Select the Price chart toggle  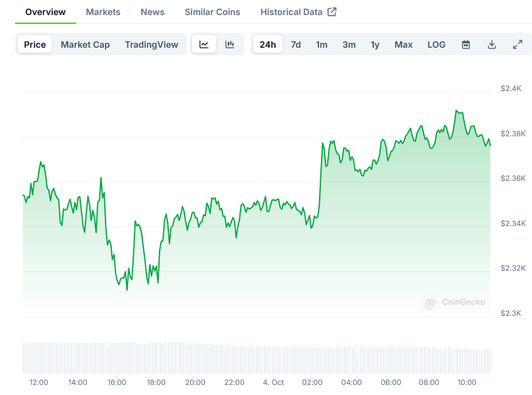click(x=35, y=45)
